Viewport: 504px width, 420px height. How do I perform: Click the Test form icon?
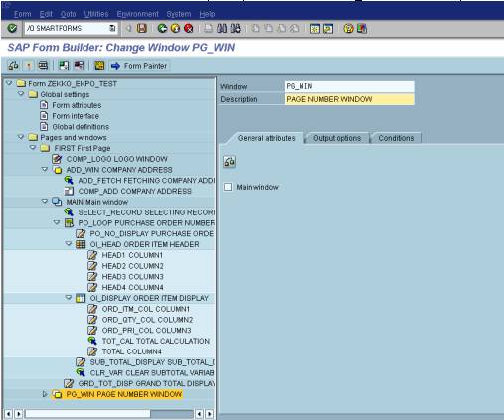(x=43, y=66)
